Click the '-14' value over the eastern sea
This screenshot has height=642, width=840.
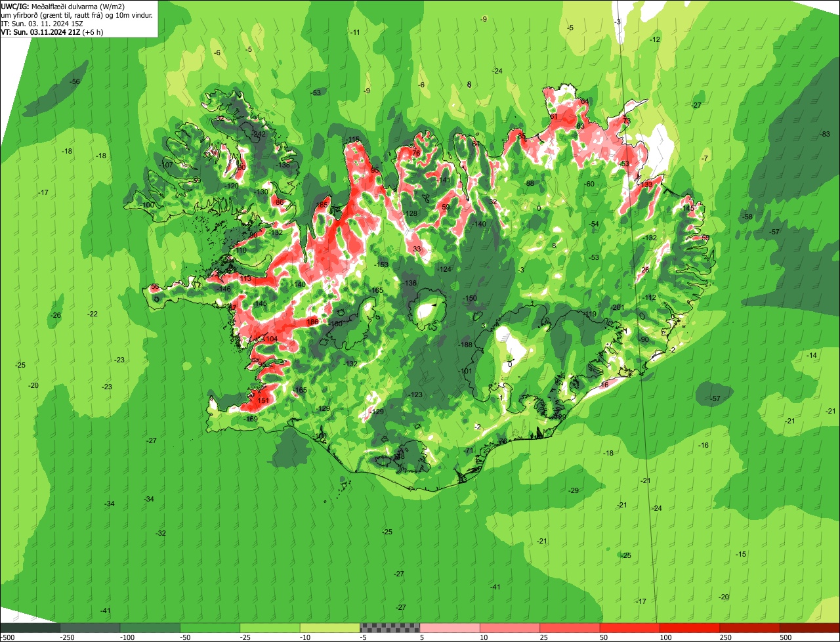click(812, 355)
